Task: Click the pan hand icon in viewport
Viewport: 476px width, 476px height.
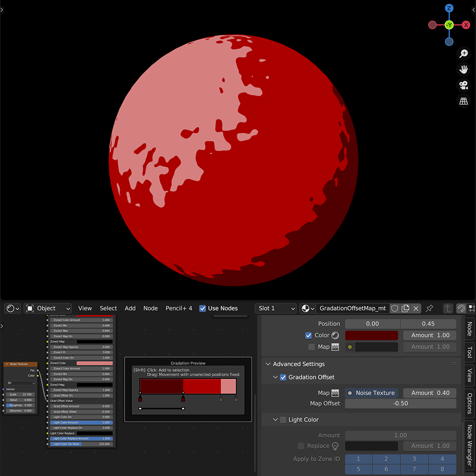Action: click(463, 70)
